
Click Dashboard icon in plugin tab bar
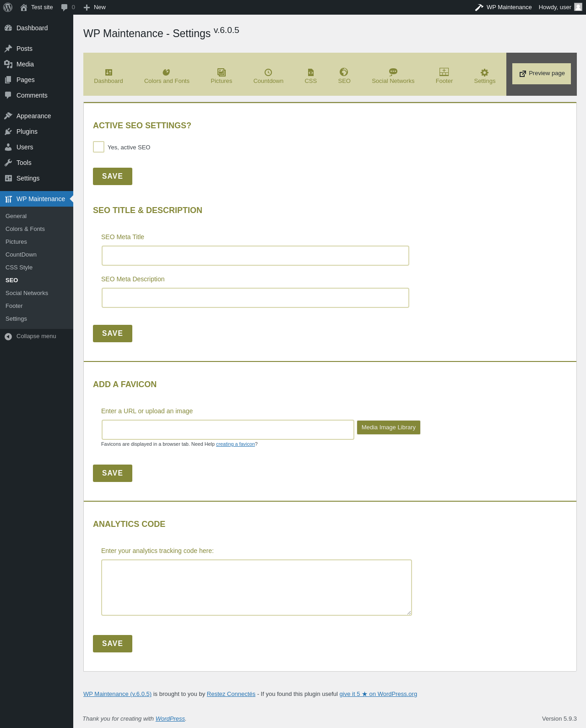click(109, 72)
